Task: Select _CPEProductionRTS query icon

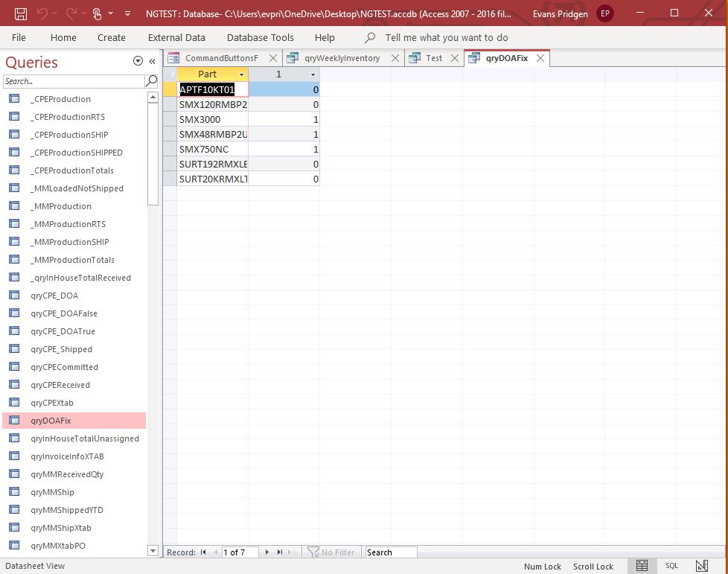Action: click(14, 117)
